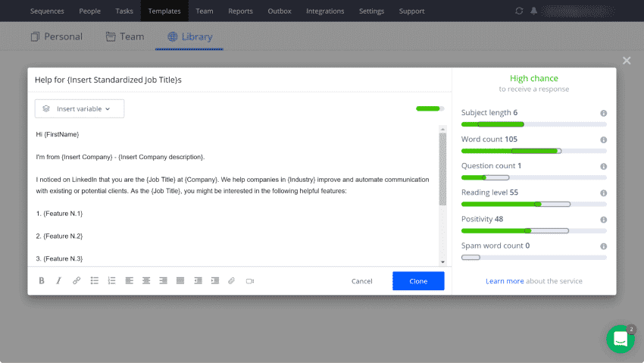The width and height of the screenshot is (644, 363).
Task: Click the refresh sync icon in header
Action: (519, 11)
